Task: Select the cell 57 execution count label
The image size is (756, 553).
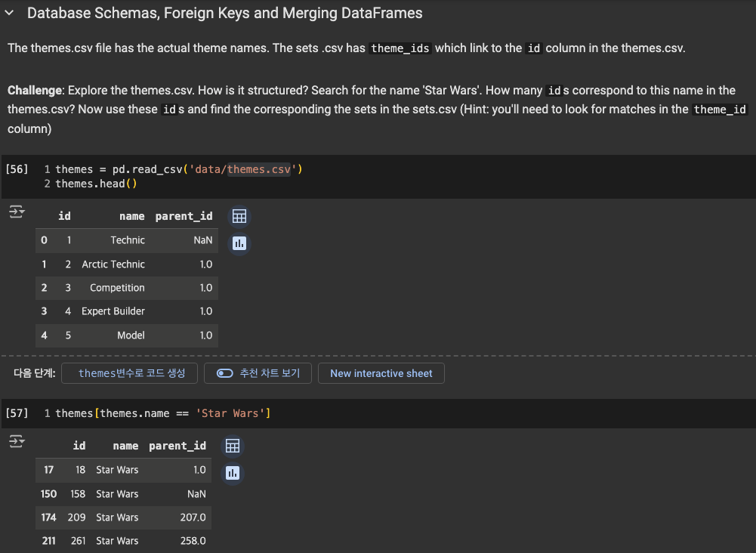Action: [17, 413]
